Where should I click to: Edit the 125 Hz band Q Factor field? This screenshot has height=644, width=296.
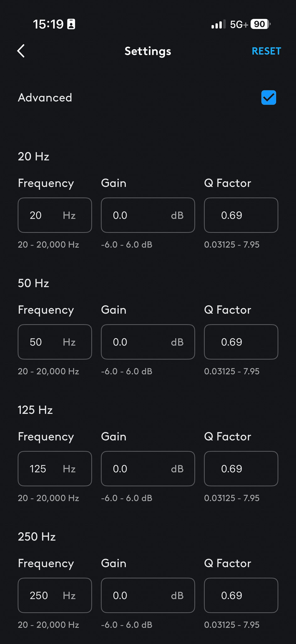tap(241, 469)
